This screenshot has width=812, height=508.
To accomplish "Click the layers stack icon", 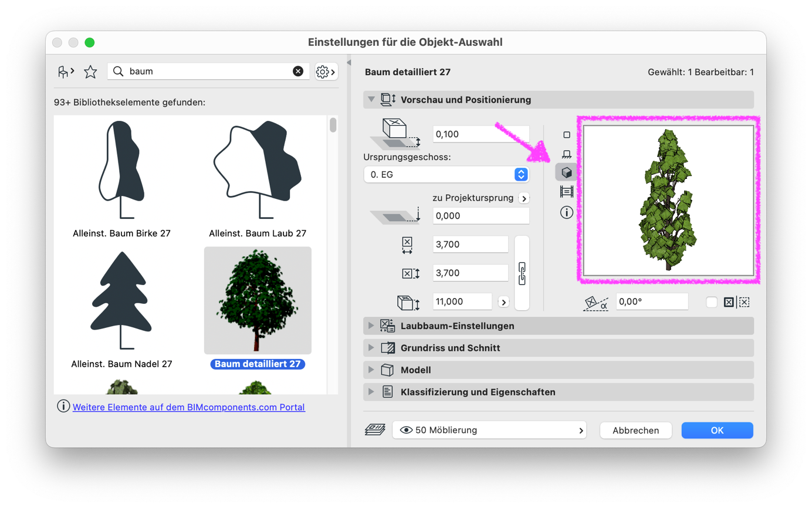I will point(374,430).
